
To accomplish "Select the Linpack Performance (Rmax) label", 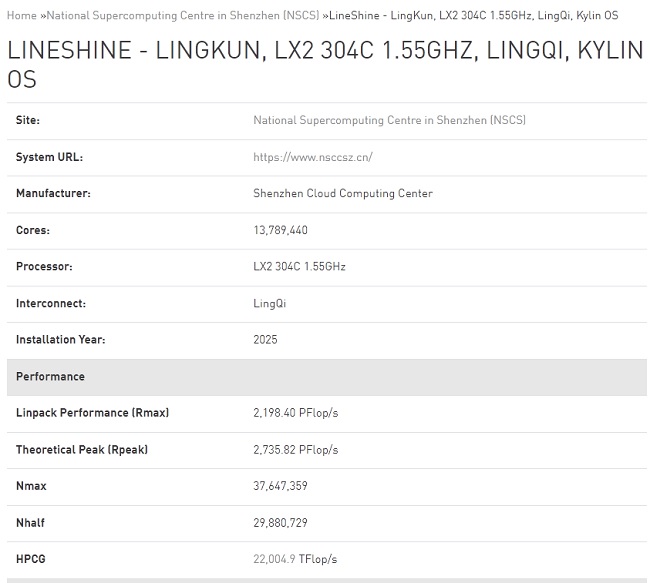I will tap(92, 413).
